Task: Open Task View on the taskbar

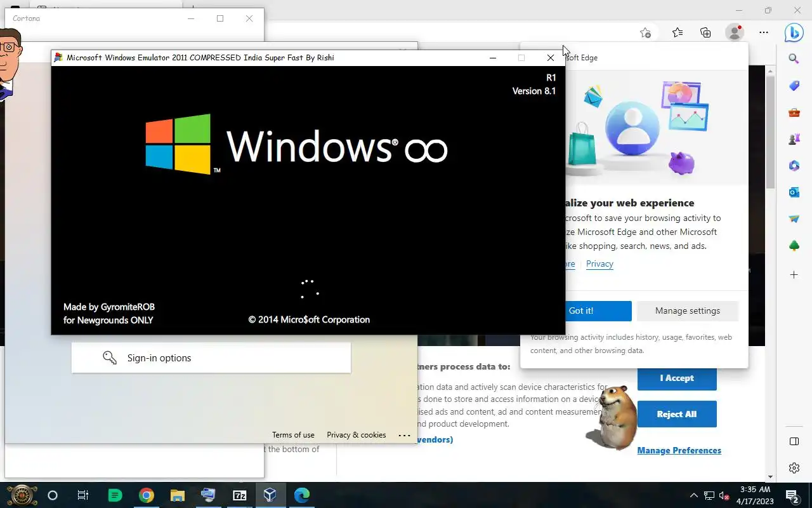Action: 83,495
